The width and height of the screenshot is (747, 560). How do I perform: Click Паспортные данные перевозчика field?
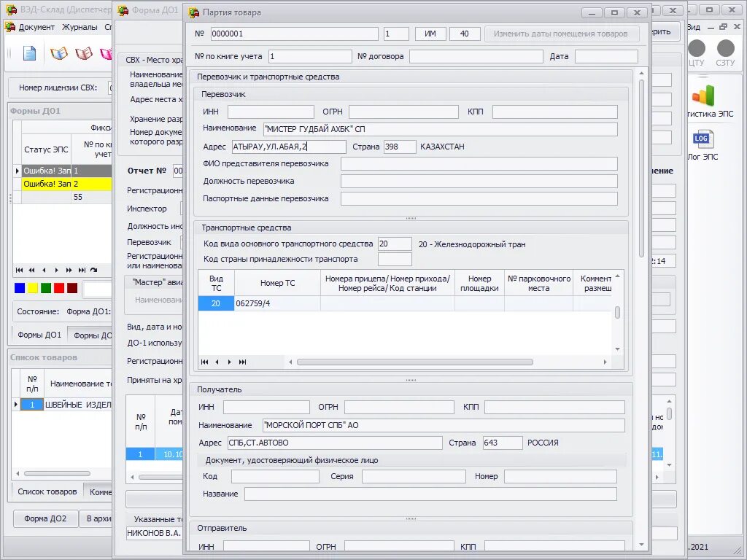[479, 198]
